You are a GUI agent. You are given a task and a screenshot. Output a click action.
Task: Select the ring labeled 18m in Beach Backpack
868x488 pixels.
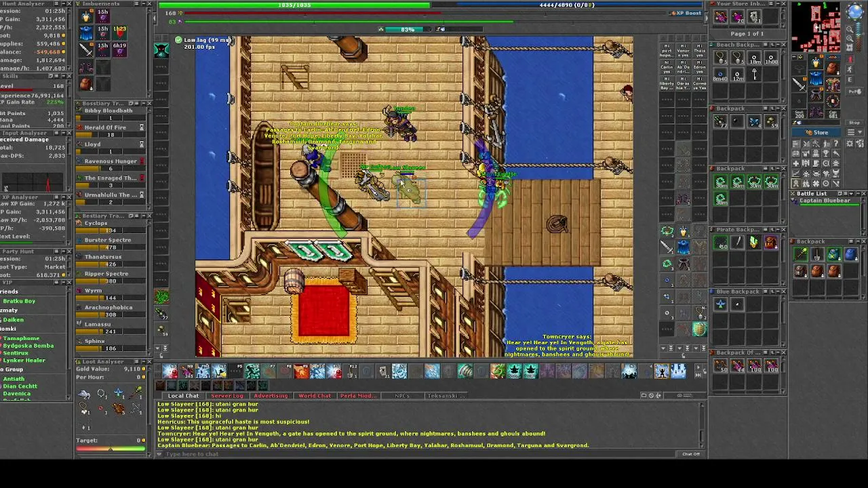pyautogui.click(x=754, y=58)
